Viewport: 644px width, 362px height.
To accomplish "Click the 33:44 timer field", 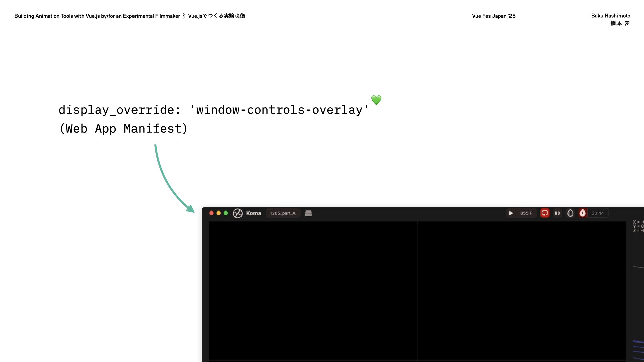I will pyautogui.click(x=598, y=213).
